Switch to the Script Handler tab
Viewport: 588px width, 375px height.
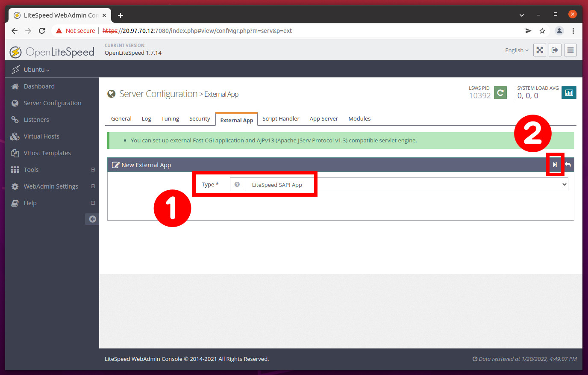tap(281, 119)
